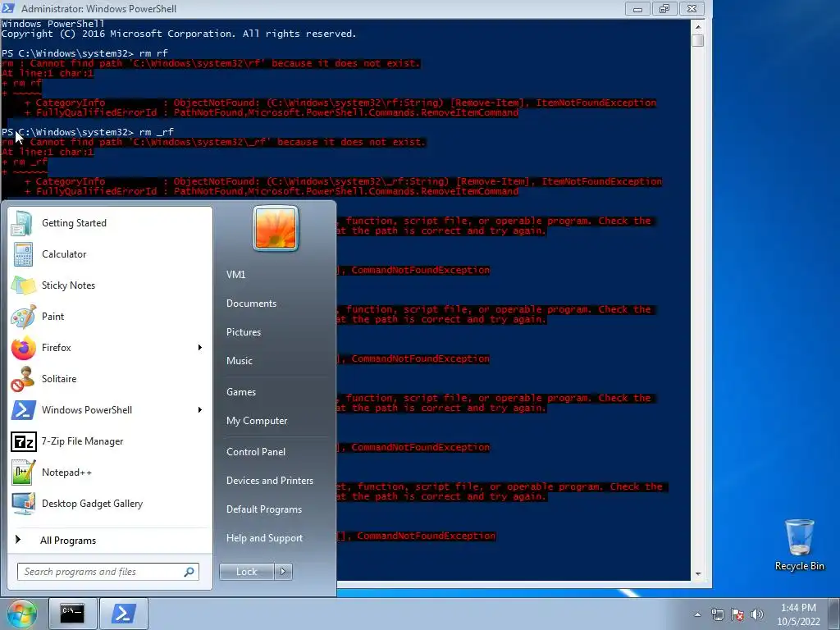This screenshot has width=840, height=630.
Task: Switch to Command Prompt taskbar icon
Action: click(x=72, y=613)
